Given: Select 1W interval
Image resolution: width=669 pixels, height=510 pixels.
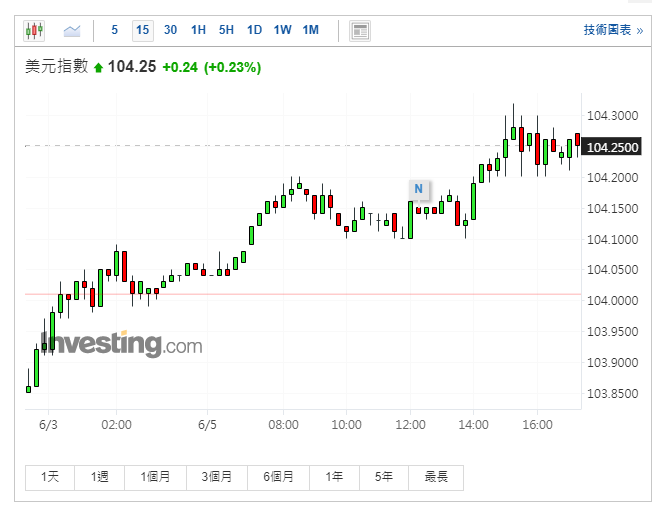Looking at the screenshot, I should (282, 30).
